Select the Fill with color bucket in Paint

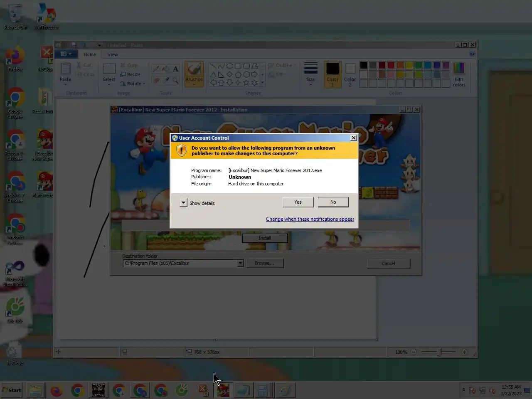tap(166, 69)
